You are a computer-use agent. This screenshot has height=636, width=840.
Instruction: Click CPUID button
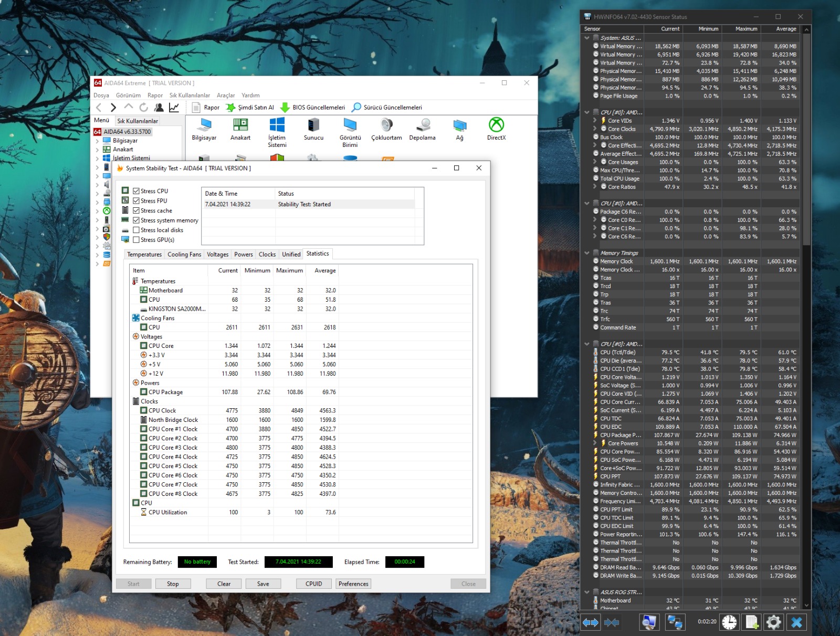point(314,584)
